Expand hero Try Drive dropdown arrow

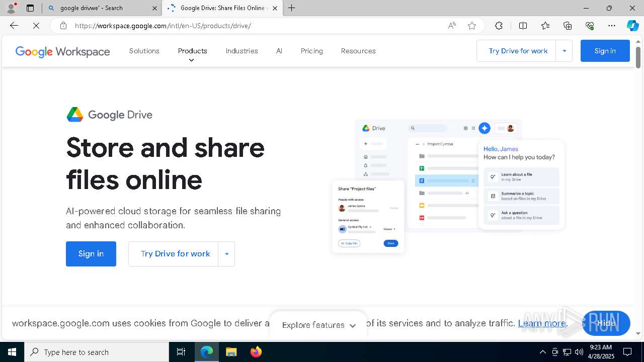click(x=226, y=254)
